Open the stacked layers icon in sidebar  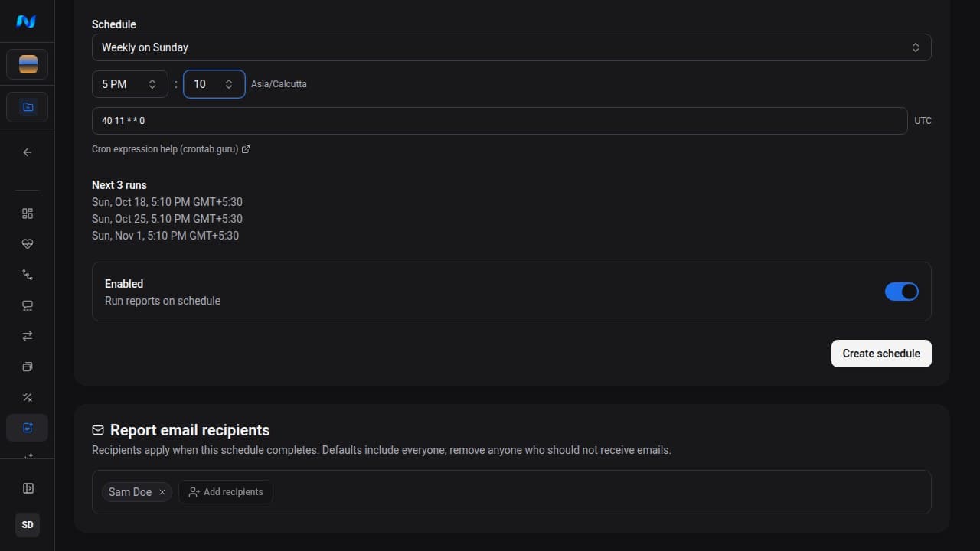point(28,367)
